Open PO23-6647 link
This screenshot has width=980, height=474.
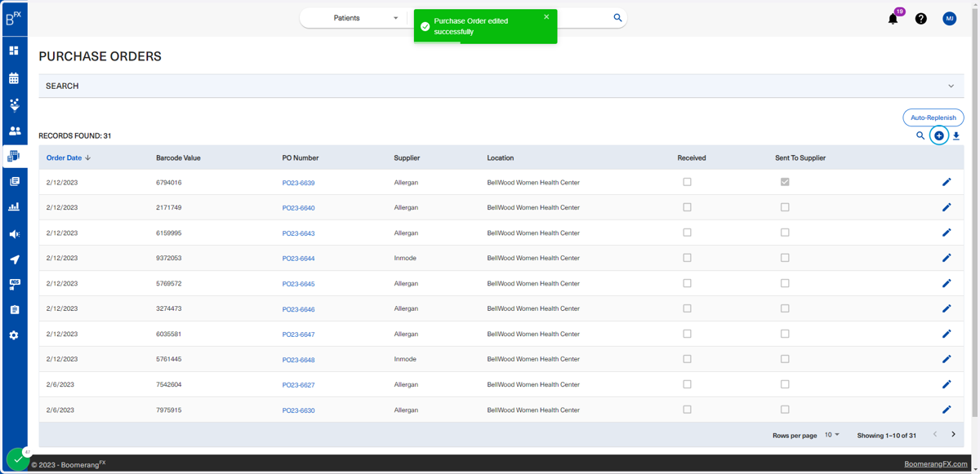(298, 334)
